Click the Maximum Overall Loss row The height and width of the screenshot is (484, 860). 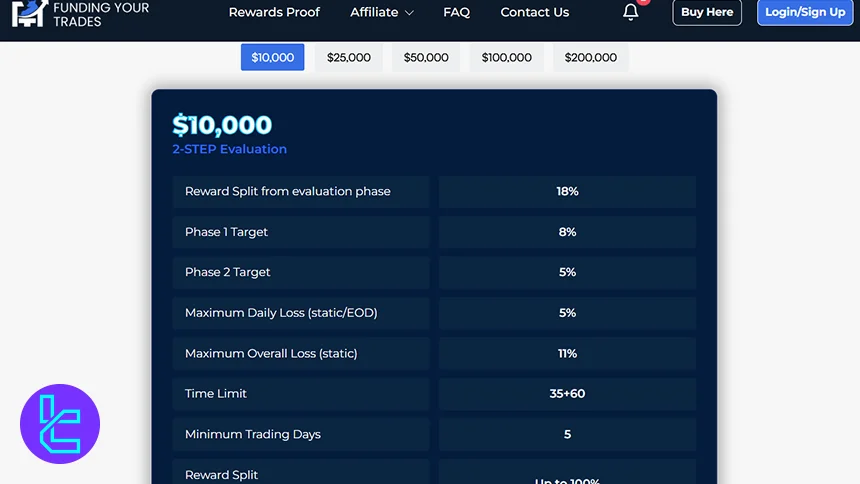pyautogui.click(x=300, y=353)
